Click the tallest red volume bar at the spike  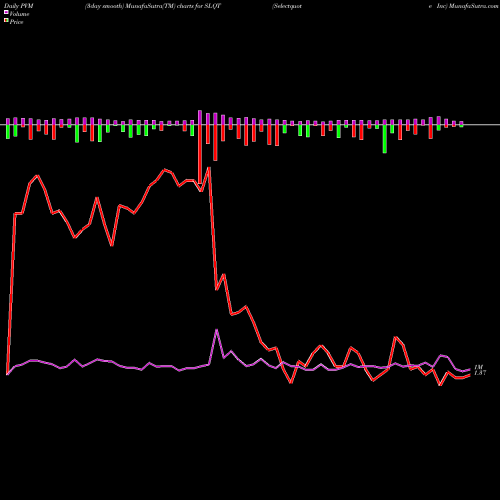(x=200, y=154)
